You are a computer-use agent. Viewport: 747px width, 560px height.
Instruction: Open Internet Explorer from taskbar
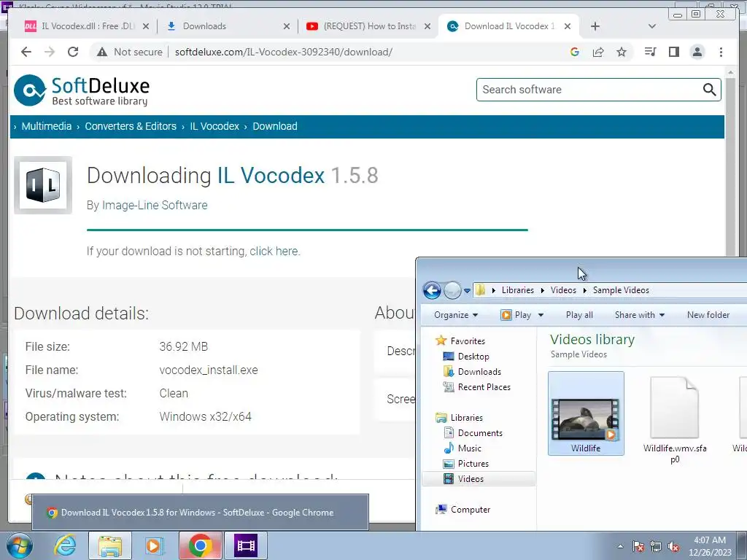pyautogui.click(x=65, y=545)
